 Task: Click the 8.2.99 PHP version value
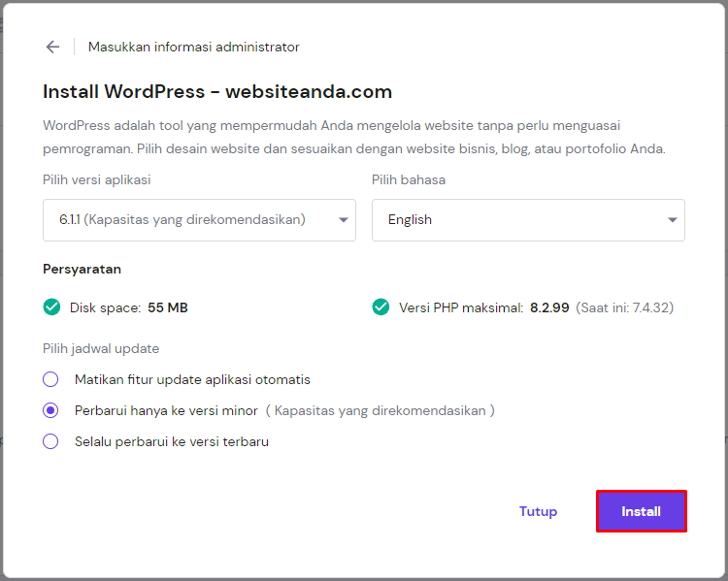pos(549,307)
